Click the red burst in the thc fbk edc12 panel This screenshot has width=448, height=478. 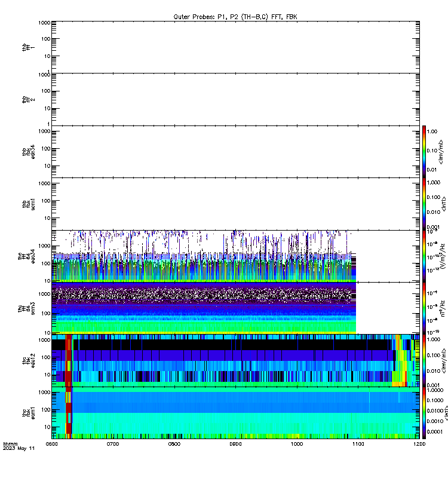tap(69, 361)
